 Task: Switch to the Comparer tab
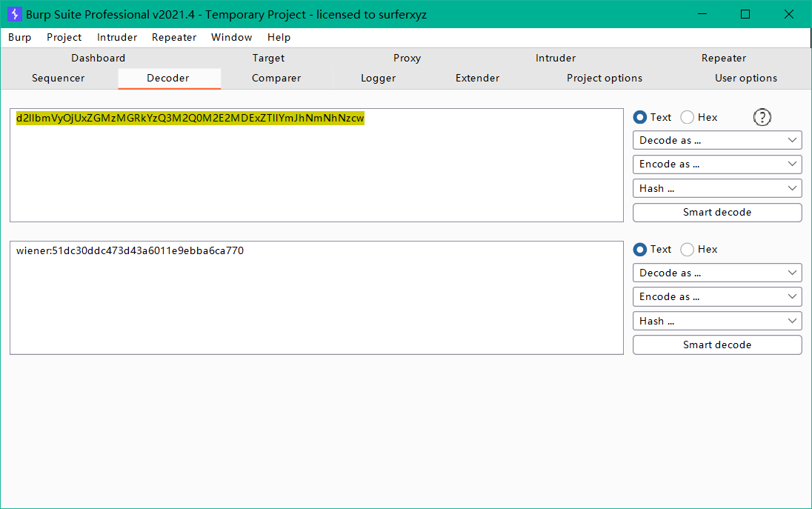[276, 79]
